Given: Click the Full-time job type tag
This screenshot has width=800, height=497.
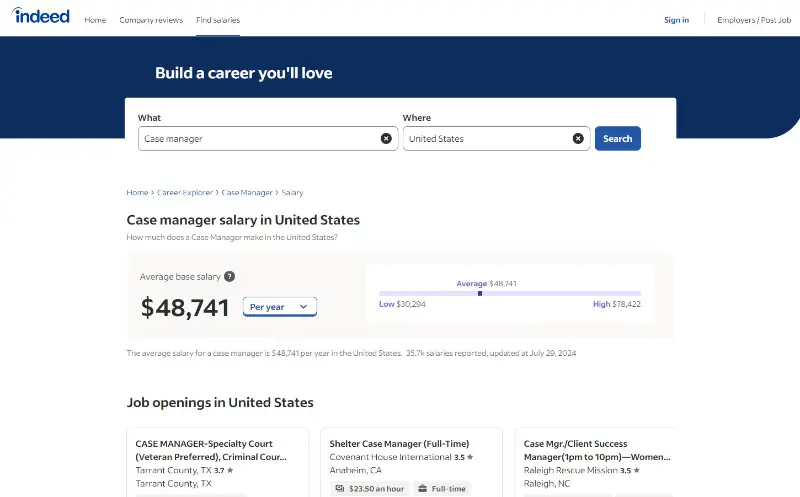Looking at the screenshot, I should pyautogui.click(x=442, y=488).
